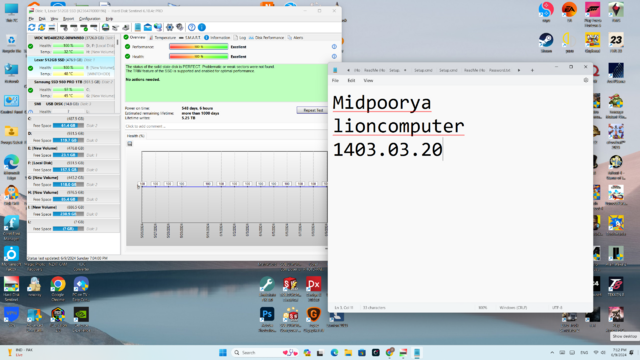Select the USB DISK entry in disk list

[71, 107]
